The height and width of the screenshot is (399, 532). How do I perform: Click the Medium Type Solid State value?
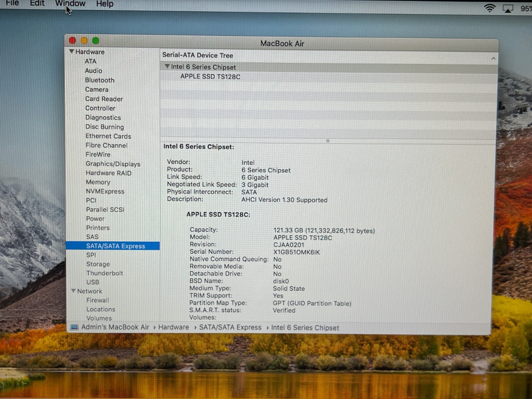pos(289,289)
